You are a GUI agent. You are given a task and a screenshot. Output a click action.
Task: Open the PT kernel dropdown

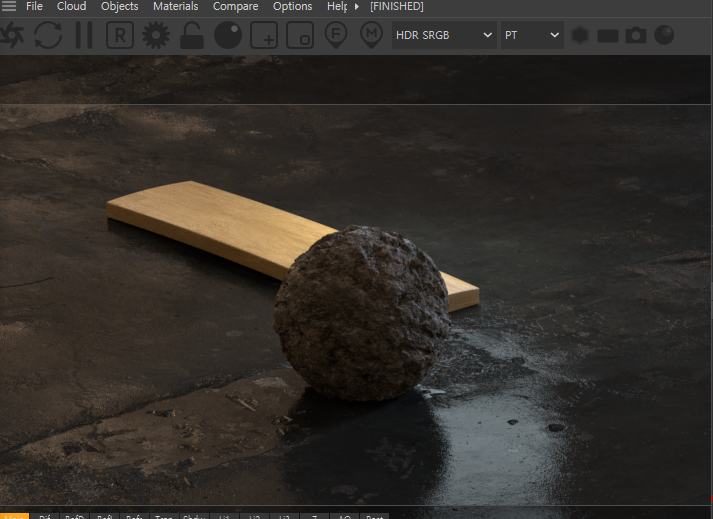coord(532,35)
